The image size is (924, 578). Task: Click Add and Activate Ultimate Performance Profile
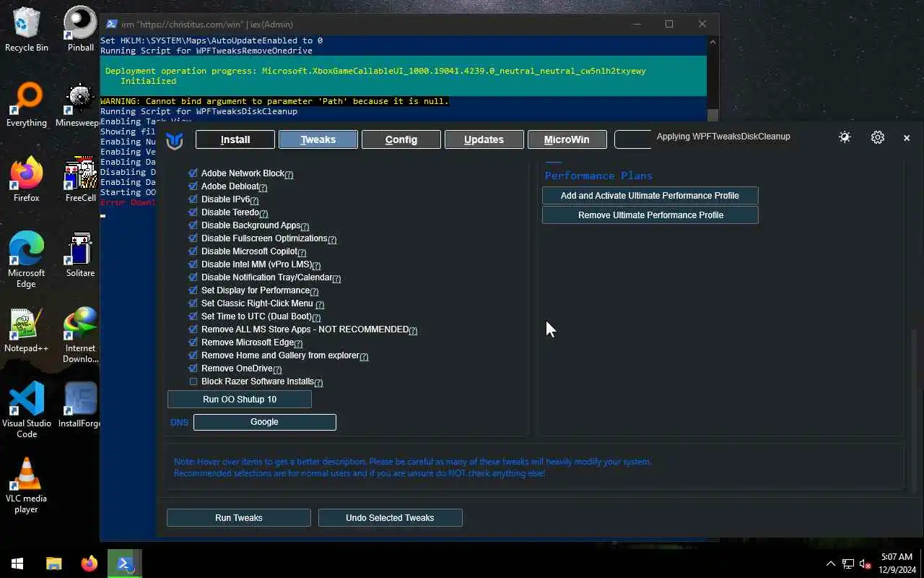tap(650, 196)
